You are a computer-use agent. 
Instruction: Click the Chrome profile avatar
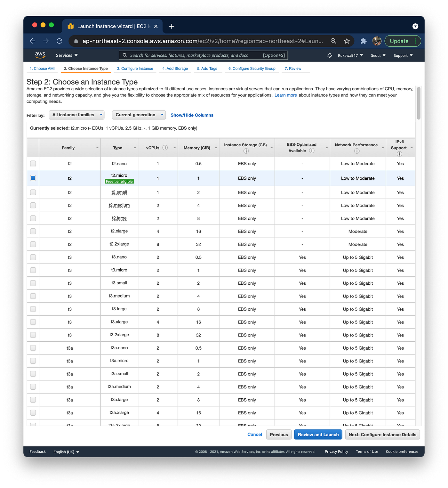[377, 41]
